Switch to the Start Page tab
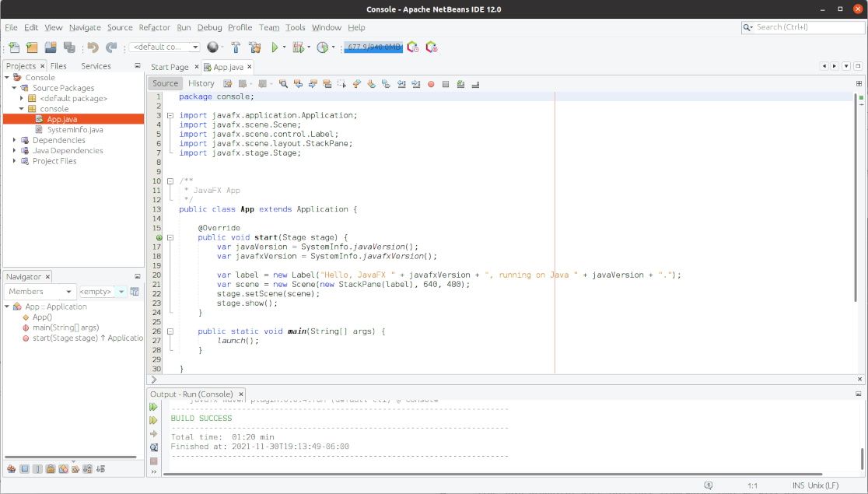 coord(170,67)
